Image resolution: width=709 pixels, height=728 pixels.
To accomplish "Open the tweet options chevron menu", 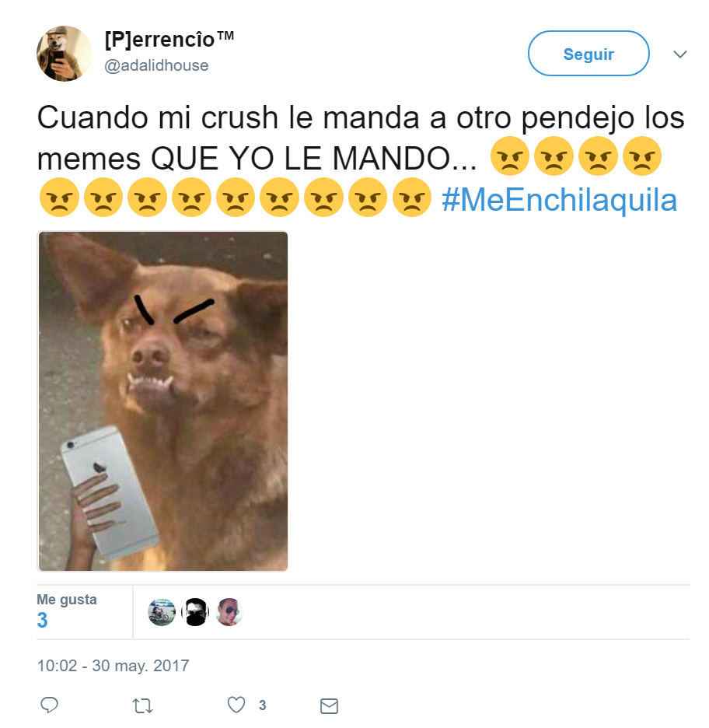I will tap(679, 54).
